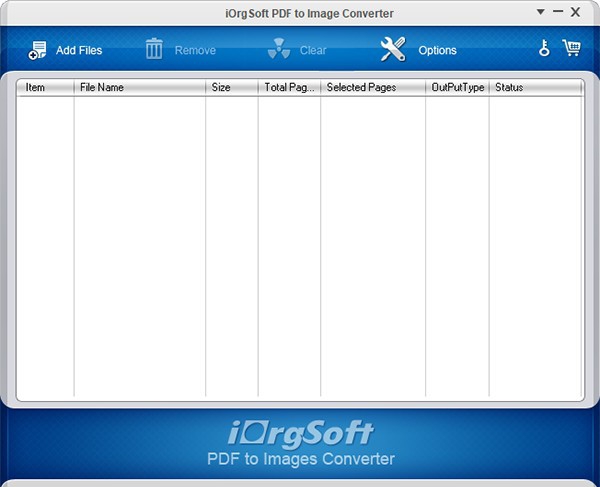Screen dimensions: 600x487
Task: Sort by File Name column header
Action: click(140, 88)
